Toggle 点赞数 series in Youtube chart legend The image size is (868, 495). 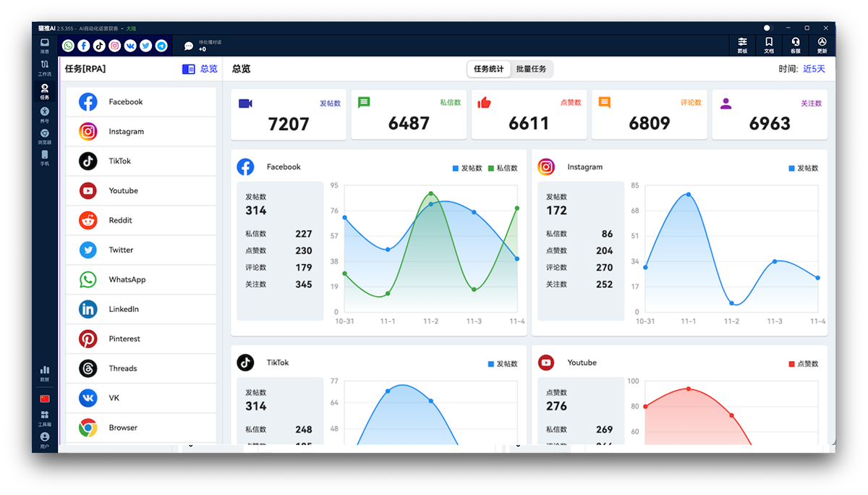[x=803, y=364]
